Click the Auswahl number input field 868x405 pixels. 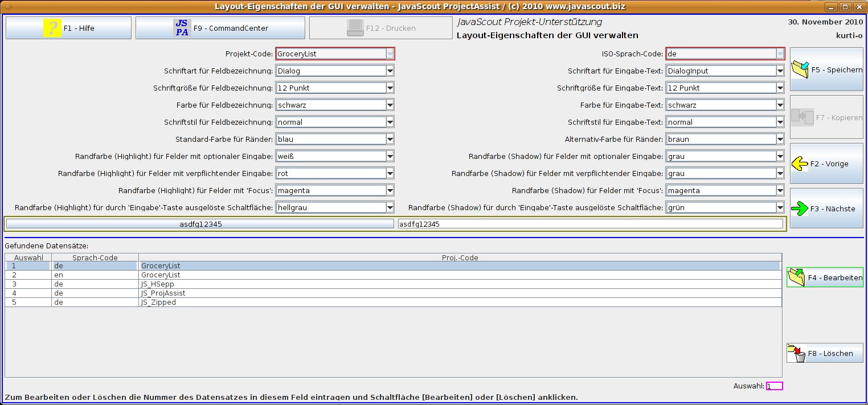click(x=774, y=386)
